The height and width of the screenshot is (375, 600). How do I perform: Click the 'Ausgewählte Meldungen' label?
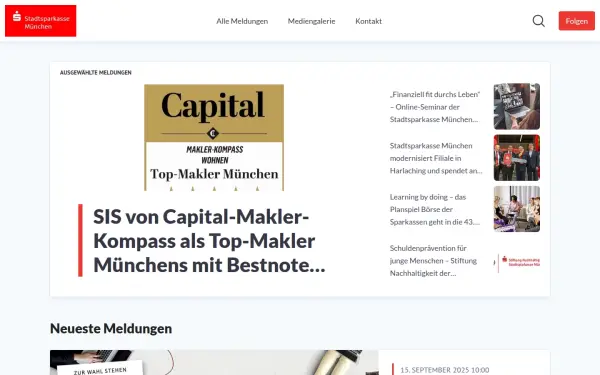click(x=96, y=72)
